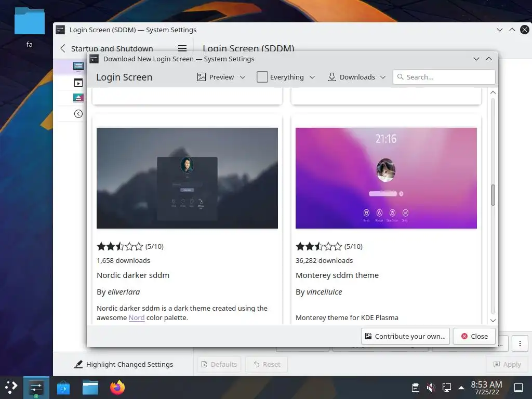This screenshot has height=399, width=532.
Task: Click the scroll down arrow of the theme list
Action: tap(493, 321)
